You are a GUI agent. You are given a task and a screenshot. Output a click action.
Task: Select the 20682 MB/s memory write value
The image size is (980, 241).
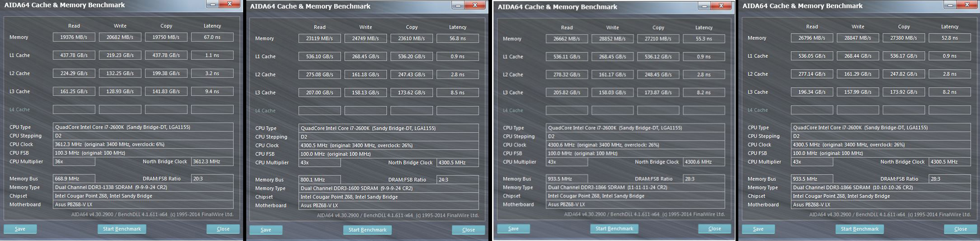[120, 37]
